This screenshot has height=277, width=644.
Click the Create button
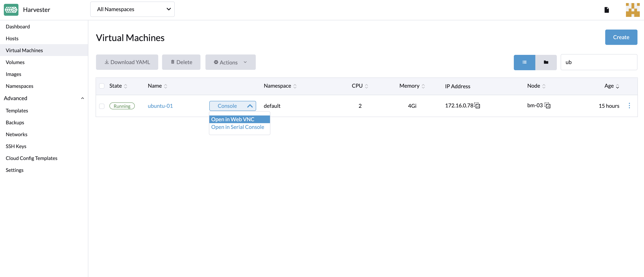[x=621, y=37]
